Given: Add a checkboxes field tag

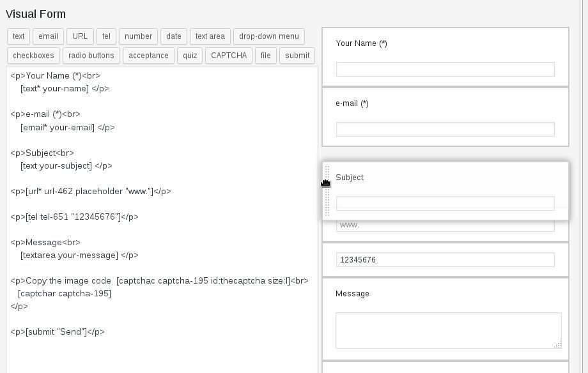Looking at the screenshot, I should [x=33, y=56].
